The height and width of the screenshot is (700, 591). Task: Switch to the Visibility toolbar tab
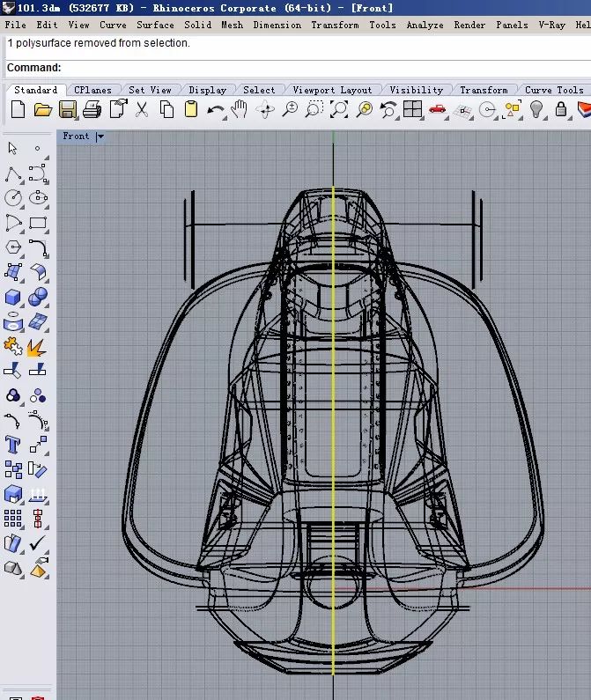click(x=416, y=90)
